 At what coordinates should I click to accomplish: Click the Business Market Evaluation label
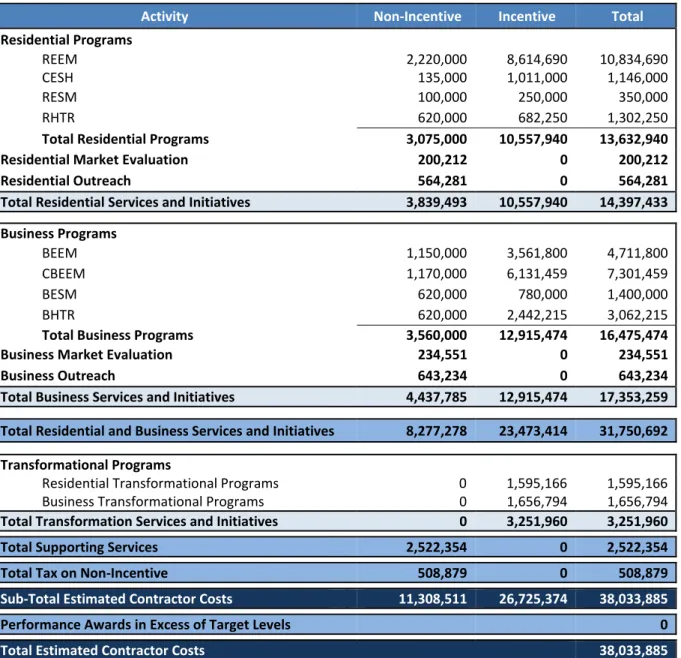[x=86, y=355]
